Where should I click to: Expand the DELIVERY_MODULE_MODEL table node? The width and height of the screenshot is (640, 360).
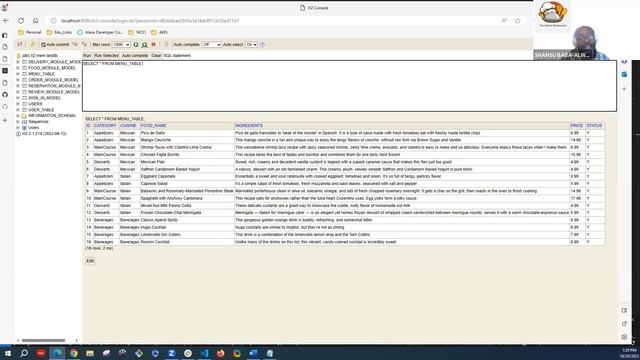tap(18, 62)
